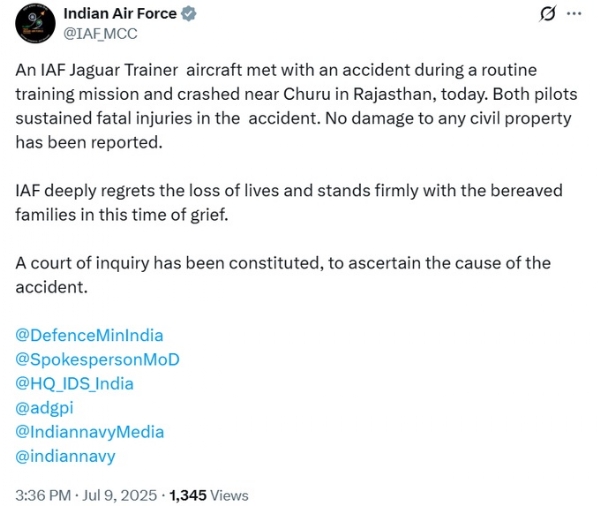Viewport: 600px width, 506px height.
Task: Open the Indian Air Force profile picture
Action: (35, 23)
